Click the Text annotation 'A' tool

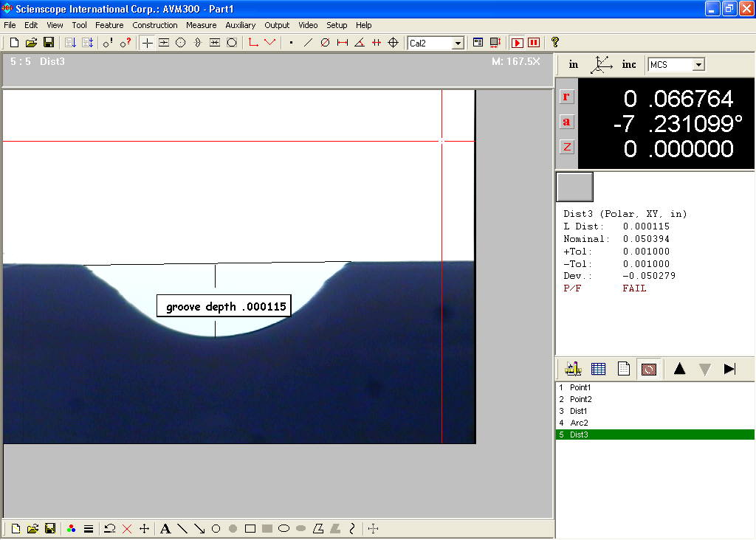pos(165,529)
